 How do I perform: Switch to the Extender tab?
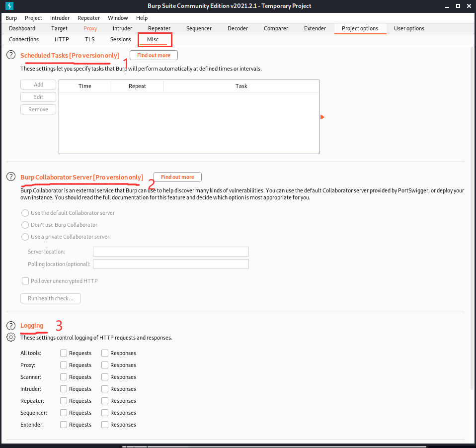tap(315, 28)
